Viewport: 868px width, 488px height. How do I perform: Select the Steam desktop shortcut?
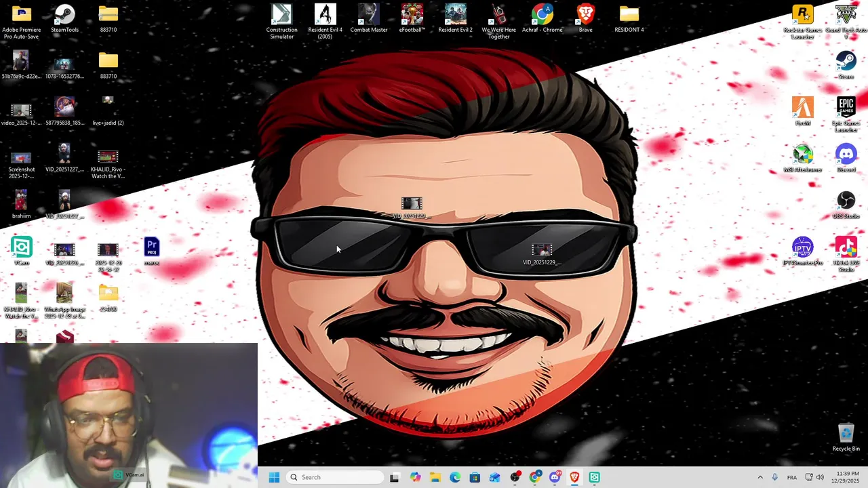tap(846, 66)
